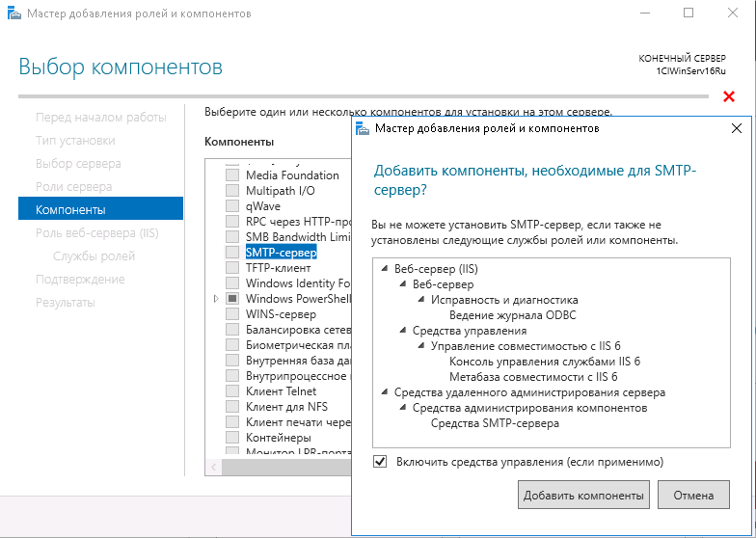Select Ведение журнала ODBC entry

[x=513, y=315]
